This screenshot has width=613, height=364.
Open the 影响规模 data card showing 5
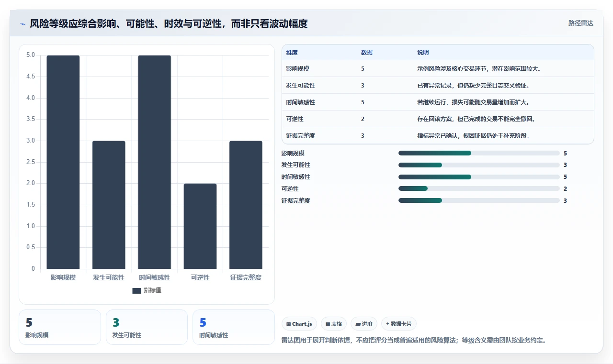(x=60, y=327)
